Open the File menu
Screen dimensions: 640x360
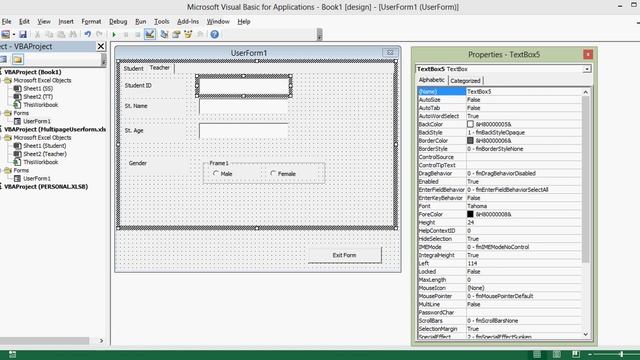click(x=7, y=22)
